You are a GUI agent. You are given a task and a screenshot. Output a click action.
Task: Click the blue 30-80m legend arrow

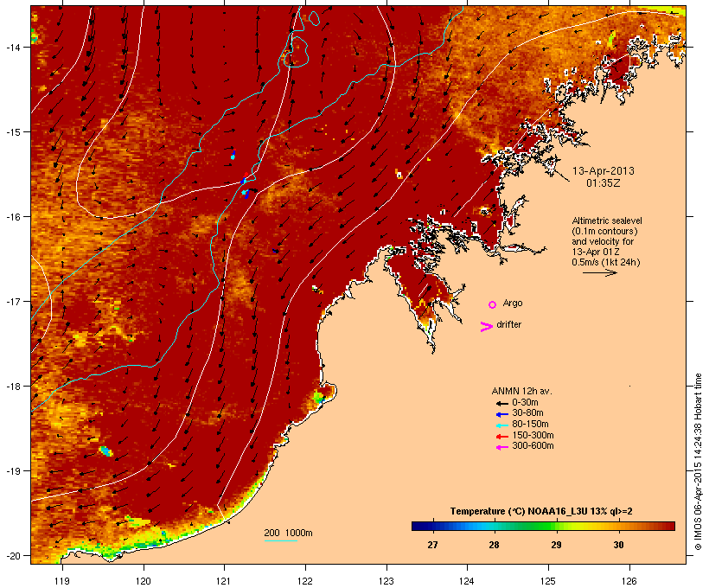point(501,414)
